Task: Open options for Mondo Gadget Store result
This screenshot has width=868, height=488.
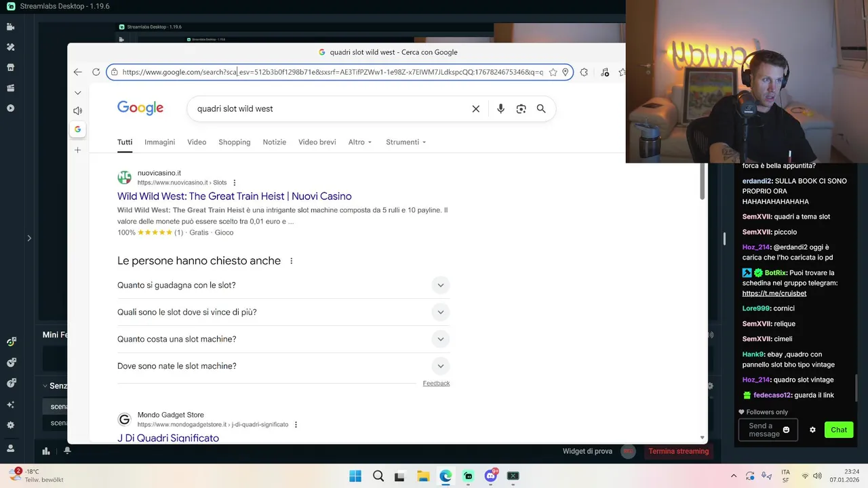Action: pos(296,425)
